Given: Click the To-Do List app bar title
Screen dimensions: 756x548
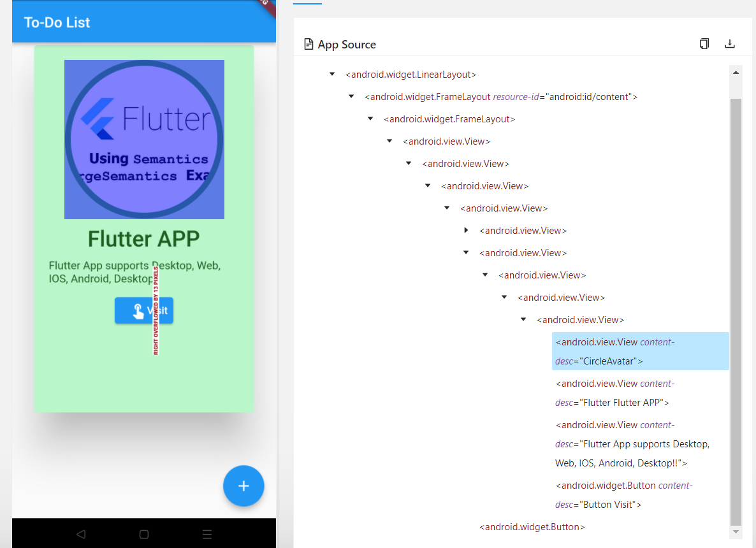Looking at the screenshot, I should (57, 23).
